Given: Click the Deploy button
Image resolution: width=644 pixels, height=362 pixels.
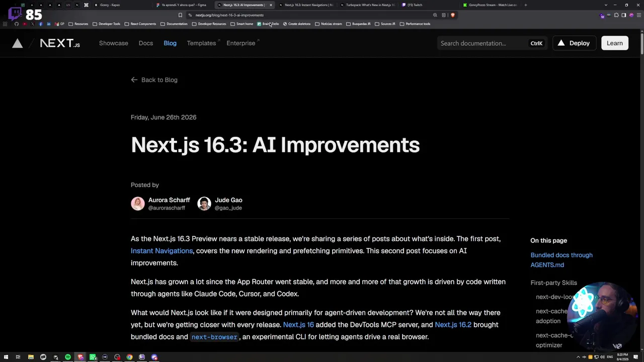Looking at the screenshot, I should pos(574,43).
